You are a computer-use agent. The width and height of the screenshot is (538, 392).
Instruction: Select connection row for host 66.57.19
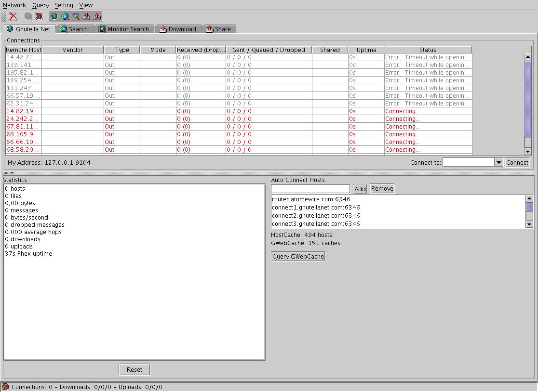[239, 96]
